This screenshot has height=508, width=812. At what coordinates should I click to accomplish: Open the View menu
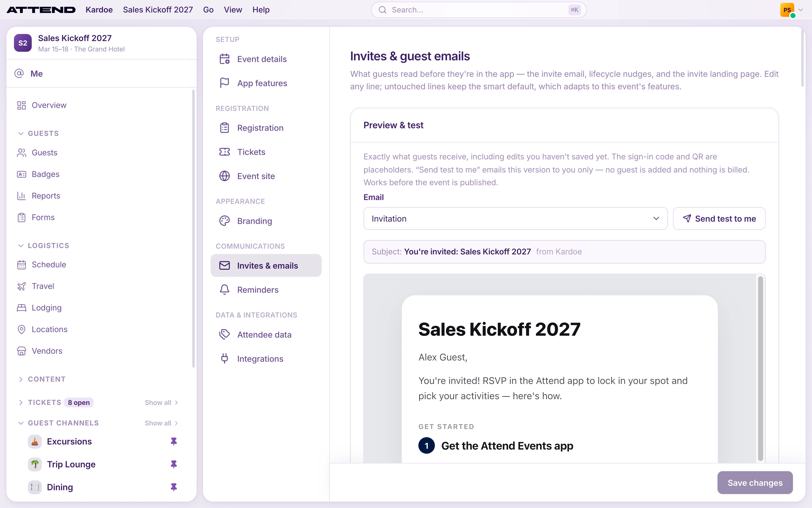(x=233, y=10)
